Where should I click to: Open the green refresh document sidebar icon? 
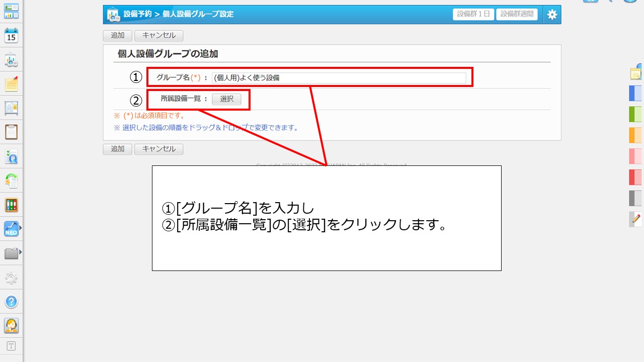(x=11, y=180)
